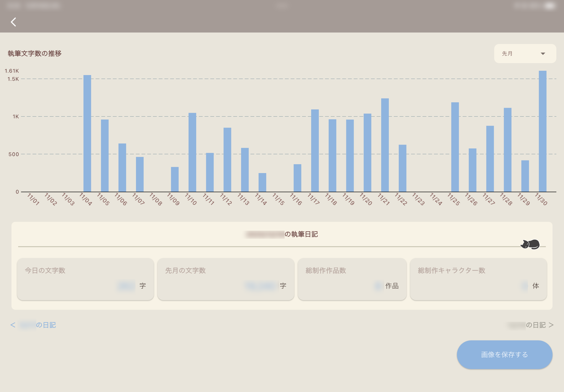Click the dropdown arrow next to 先月
Image resolution: width=564 pixels, height=392 pixels.
click(x=543, y=54)
